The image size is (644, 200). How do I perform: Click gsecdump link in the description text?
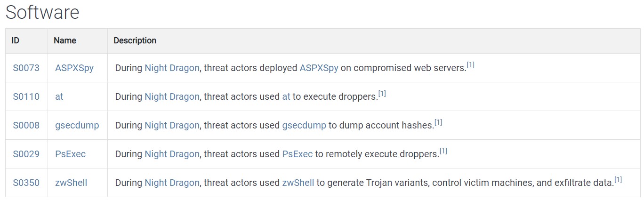pos(304,125)
